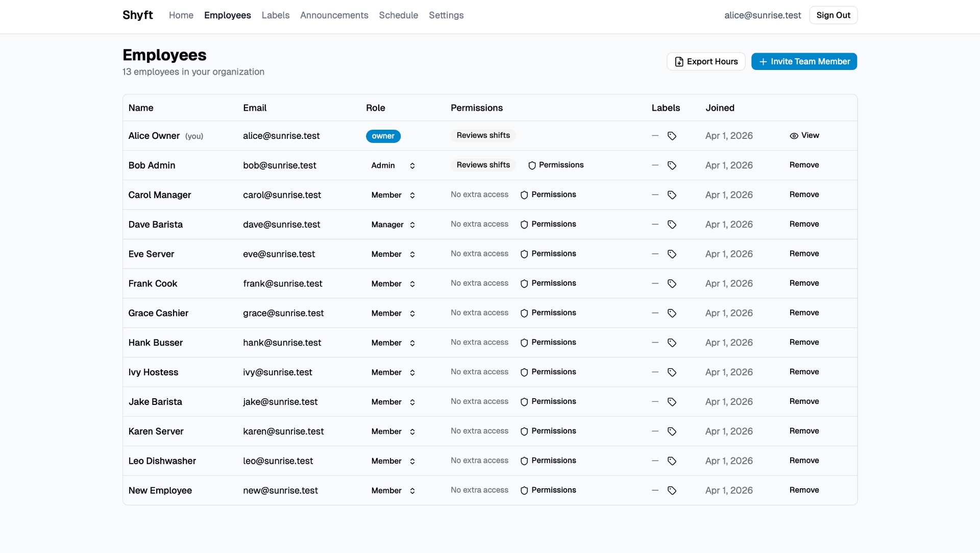Image resolution: width=980 pixels, height=553 pixels.
Task: Open Permissions shield for Frank Cook
Action: click(x=548, y=283)
